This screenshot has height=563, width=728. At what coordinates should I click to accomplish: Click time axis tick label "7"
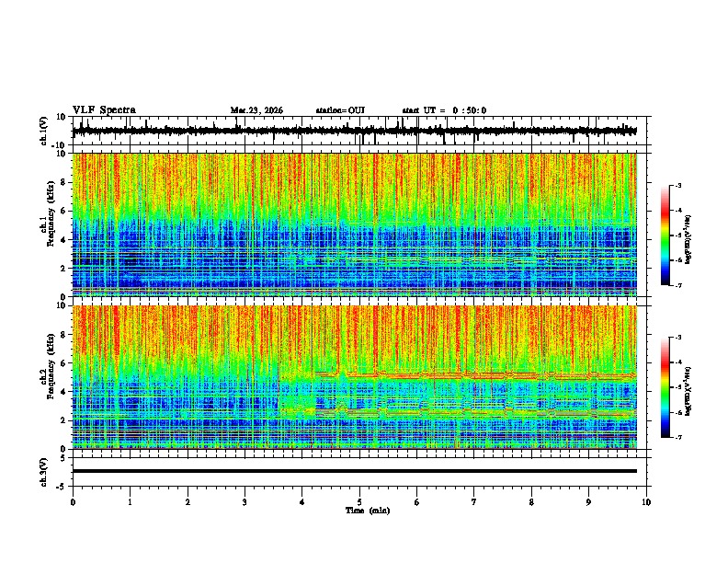[x=474, y=502]
